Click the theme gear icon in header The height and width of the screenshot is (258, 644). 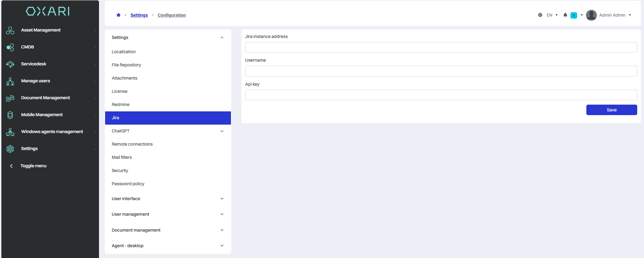pos(540,15)
